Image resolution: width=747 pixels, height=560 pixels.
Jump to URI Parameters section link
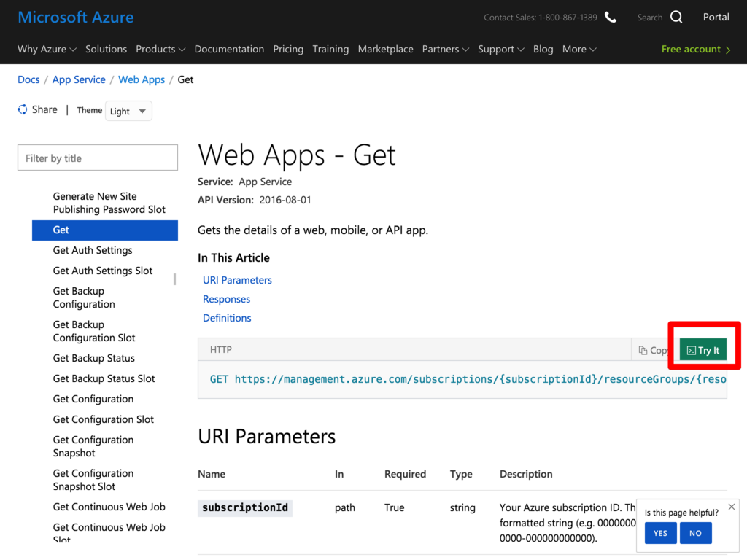tap(237, 280)
